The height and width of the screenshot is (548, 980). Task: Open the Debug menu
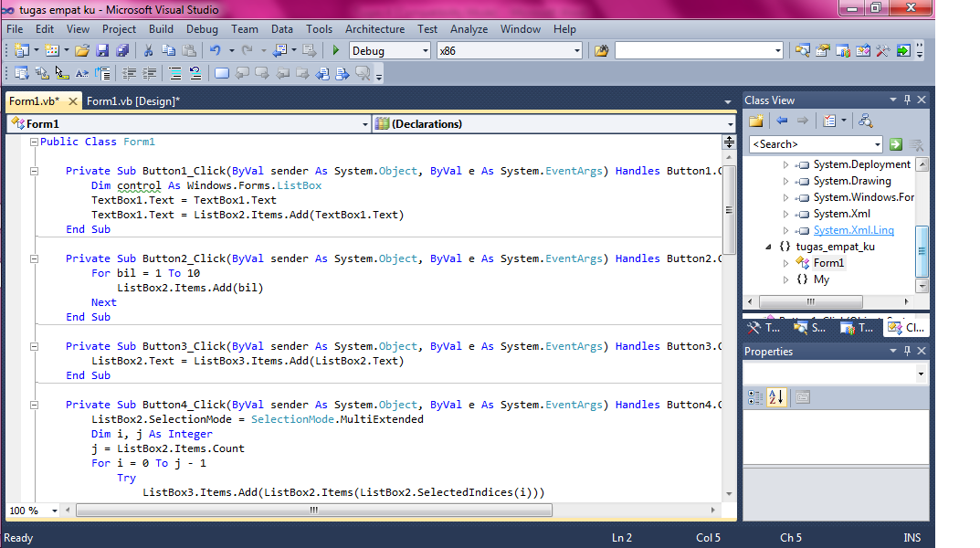pos(202,29)
